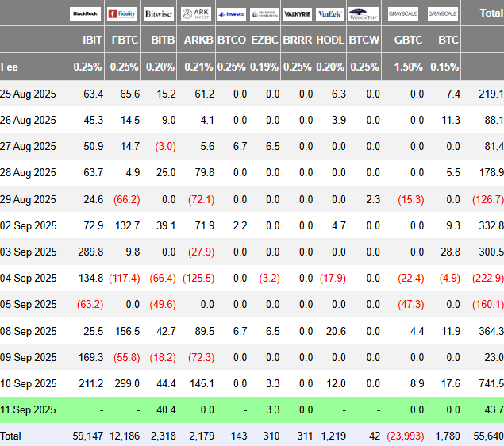
Task: Select the Fee row label
Action: point(10,67)
